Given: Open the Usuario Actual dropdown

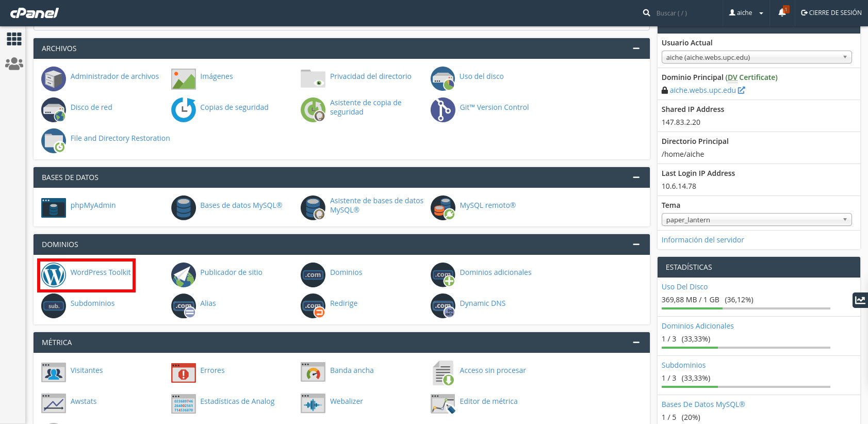Looking at the screenshot, I should click(756, 57).
